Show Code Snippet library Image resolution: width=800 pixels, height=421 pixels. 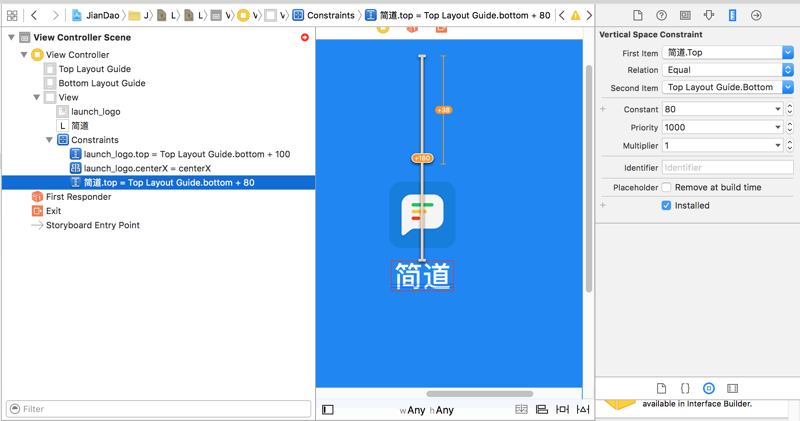(685, 388)
